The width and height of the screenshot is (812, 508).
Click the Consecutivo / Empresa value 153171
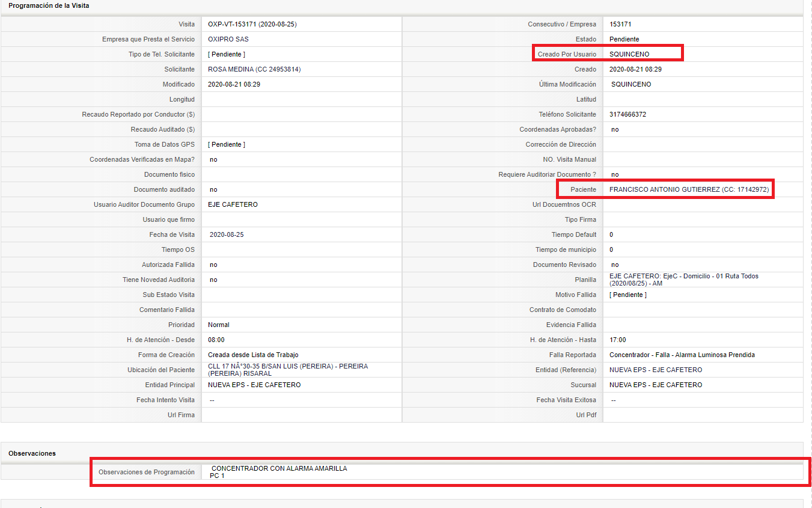click(x=620, y=24)
